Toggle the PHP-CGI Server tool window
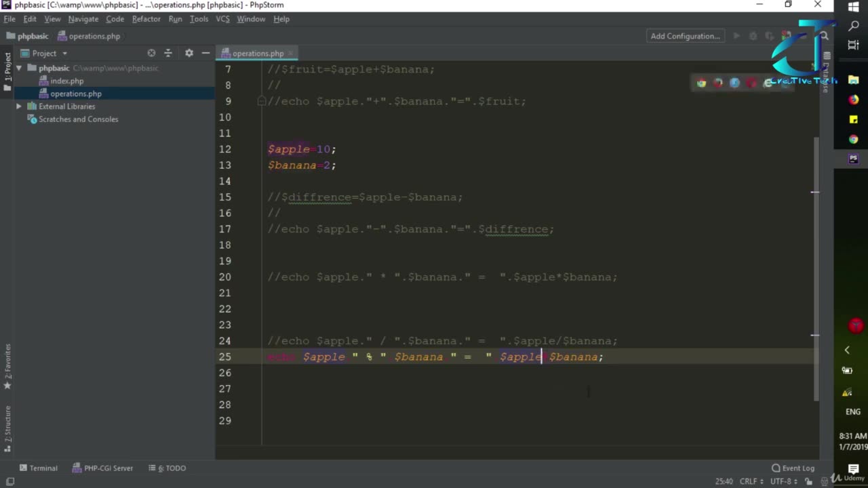This screenshot has width=868, height=488. pyautogui.click(x=102, y=468)
